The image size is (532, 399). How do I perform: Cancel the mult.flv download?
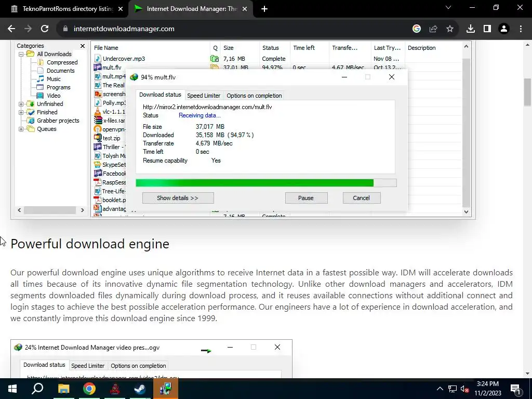(x=362, y=198)
